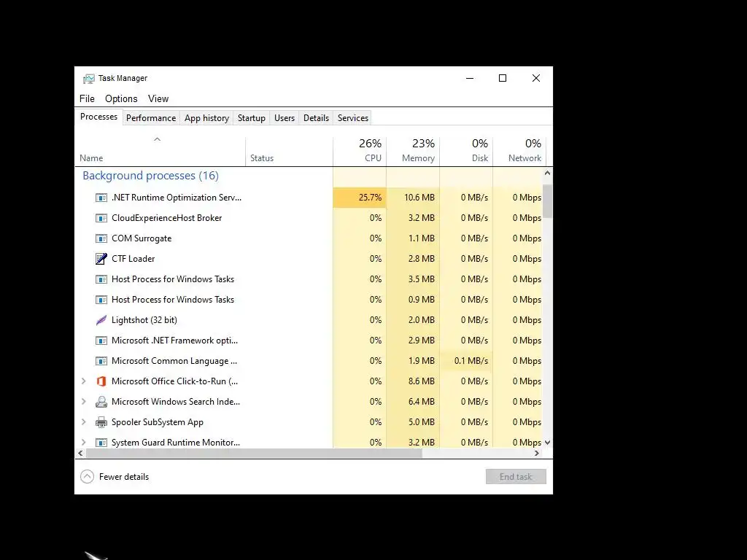The image size is (747, 560).
Task: Click the CTF Loader pen icon
Action: 101,259
